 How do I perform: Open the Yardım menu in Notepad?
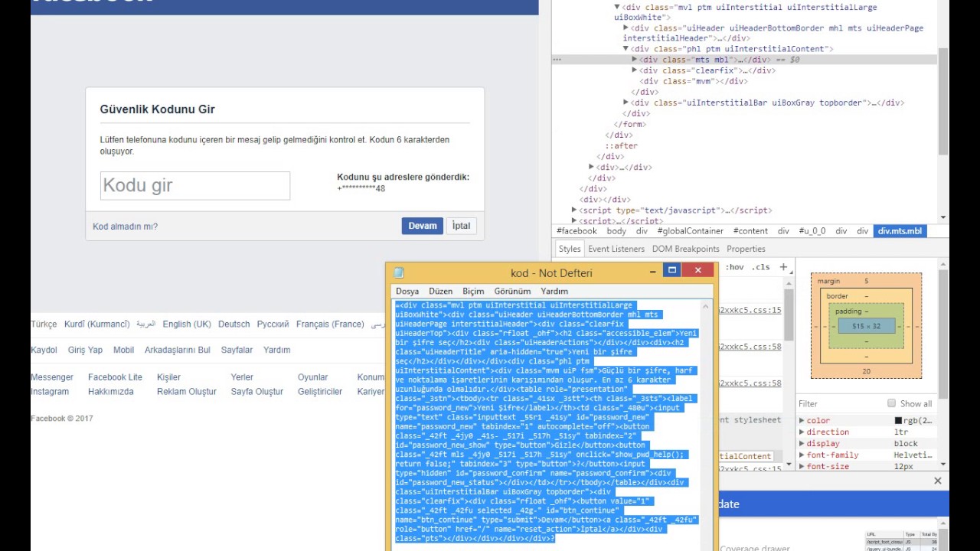(554, 291)
